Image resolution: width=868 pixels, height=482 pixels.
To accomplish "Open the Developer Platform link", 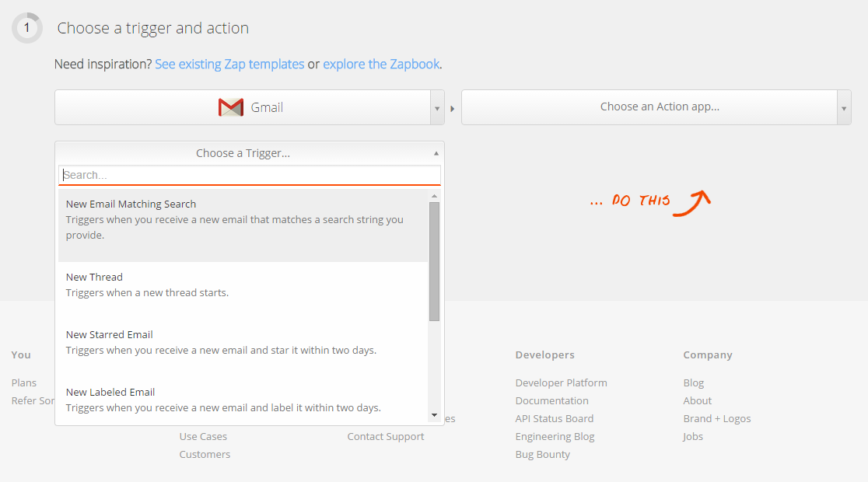I will click(x=562, y=383).
